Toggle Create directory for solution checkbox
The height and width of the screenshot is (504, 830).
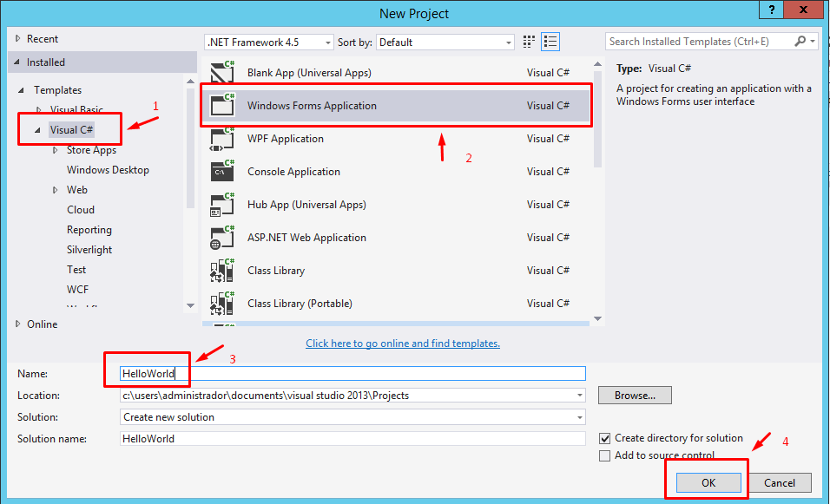pos(604,438)
